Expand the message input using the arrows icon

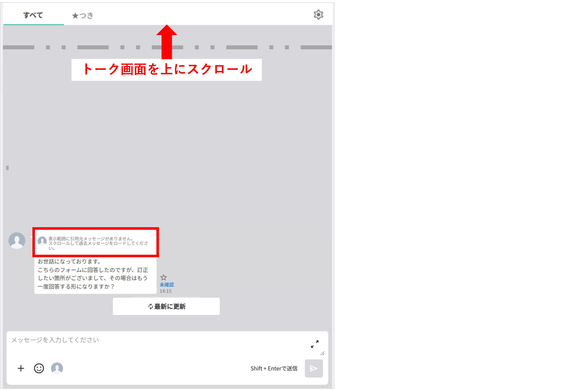315,344
